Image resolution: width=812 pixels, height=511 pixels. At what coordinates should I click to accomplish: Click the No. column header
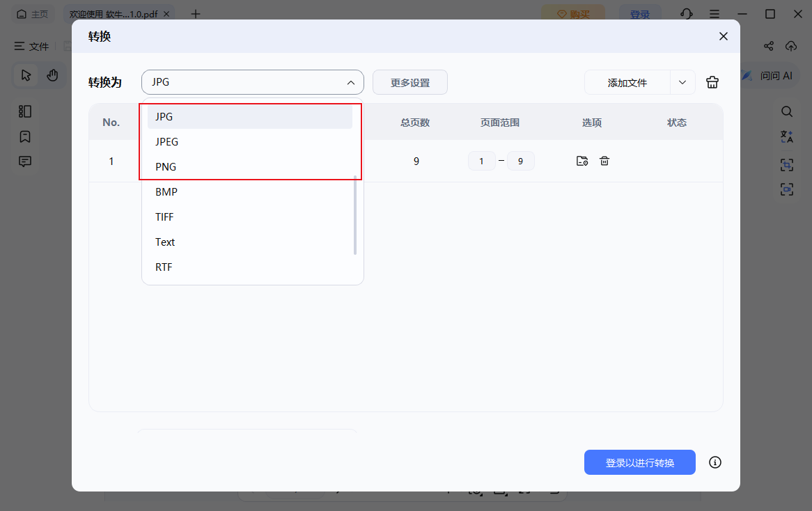pos(111,123)
